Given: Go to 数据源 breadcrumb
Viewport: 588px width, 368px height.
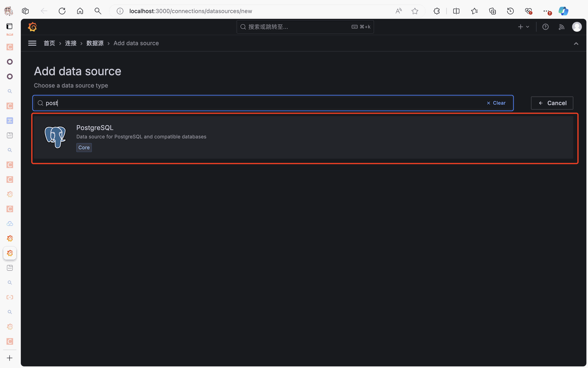Looking at the screenshot, I should [x=95, y=43].
